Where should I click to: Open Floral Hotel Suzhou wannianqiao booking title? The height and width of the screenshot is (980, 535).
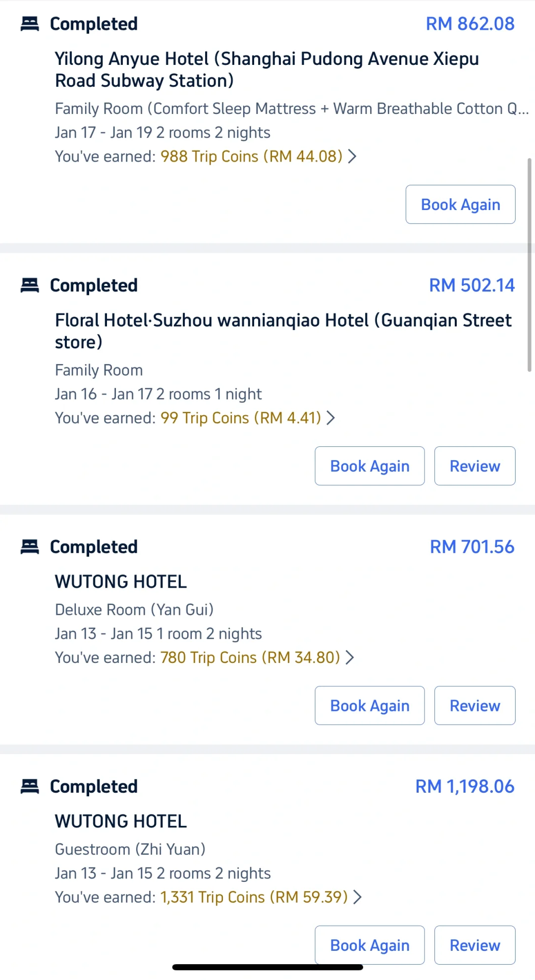click(282, 331)
